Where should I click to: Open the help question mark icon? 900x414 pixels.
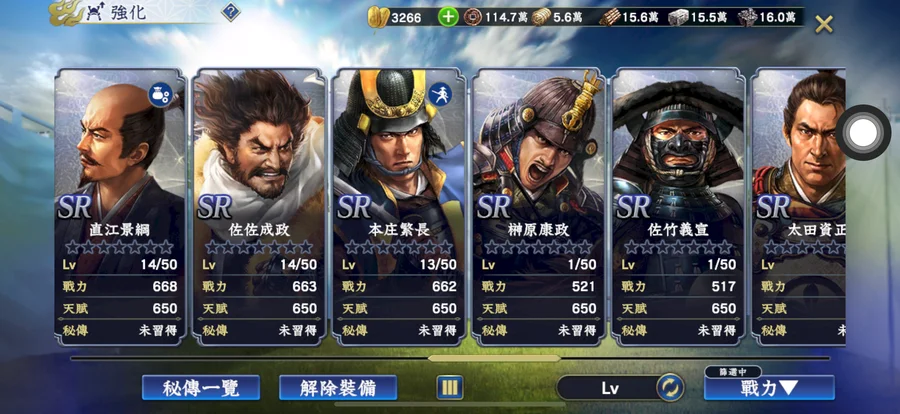(231, 11)
